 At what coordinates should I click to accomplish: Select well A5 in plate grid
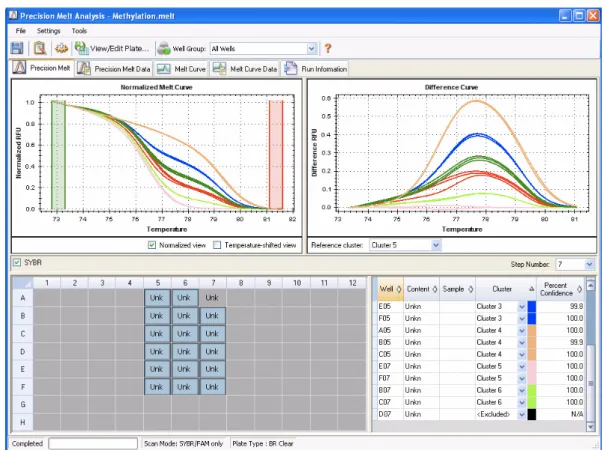point(157,298)
